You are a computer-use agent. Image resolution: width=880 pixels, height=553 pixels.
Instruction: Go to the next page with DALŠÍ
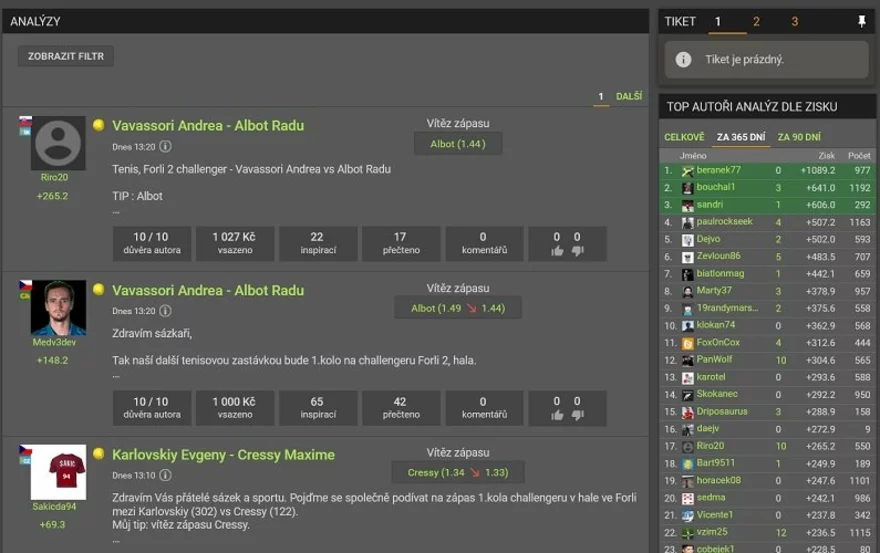pos(629,97)
